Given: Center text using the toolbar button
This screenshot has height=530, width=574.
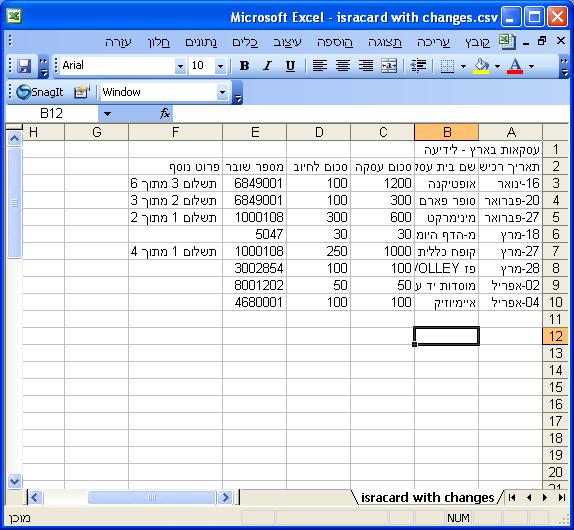Looking at the screenshot, I should click(x=343, y=66).
